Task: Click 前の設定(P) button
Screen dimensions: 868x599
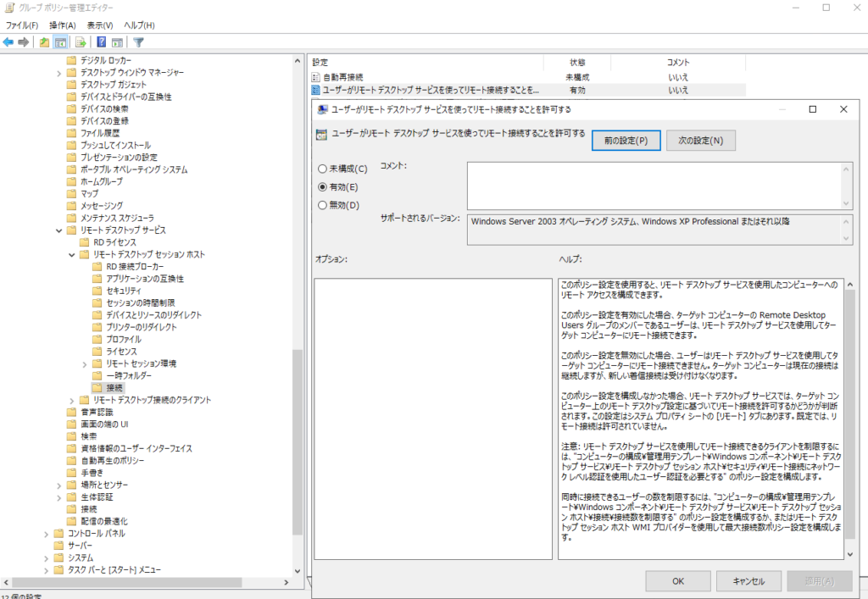Action: (x=626, y=141)
